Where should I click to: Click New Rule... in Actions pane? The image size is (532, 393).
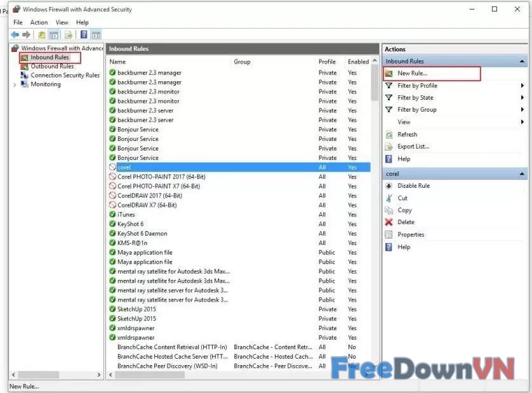(x=412, y=74)
